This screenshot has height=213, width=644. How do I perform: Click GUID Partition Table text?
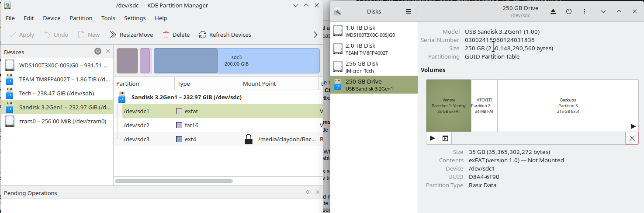(492, 56)
